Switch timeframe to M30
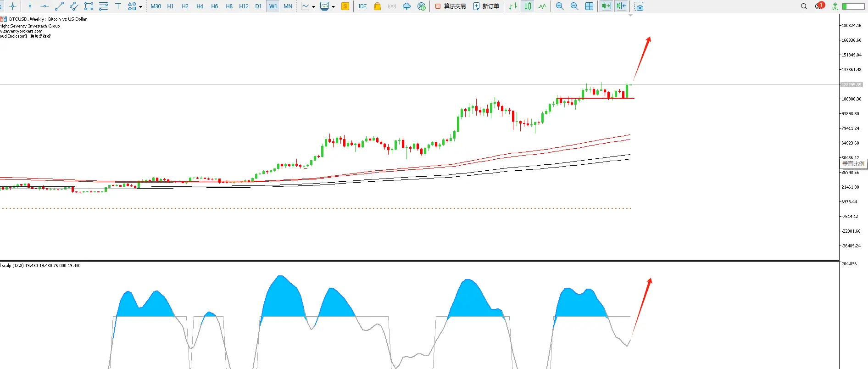Viewport: 868px width, 369px height. (156, 6)
